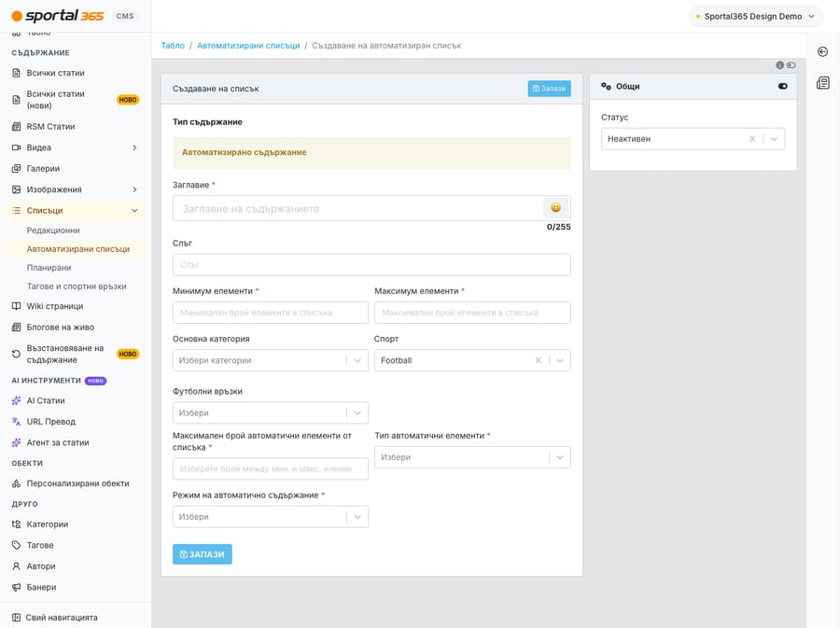
Task: Click the Категории tree icon
Action: coord(16,524)
